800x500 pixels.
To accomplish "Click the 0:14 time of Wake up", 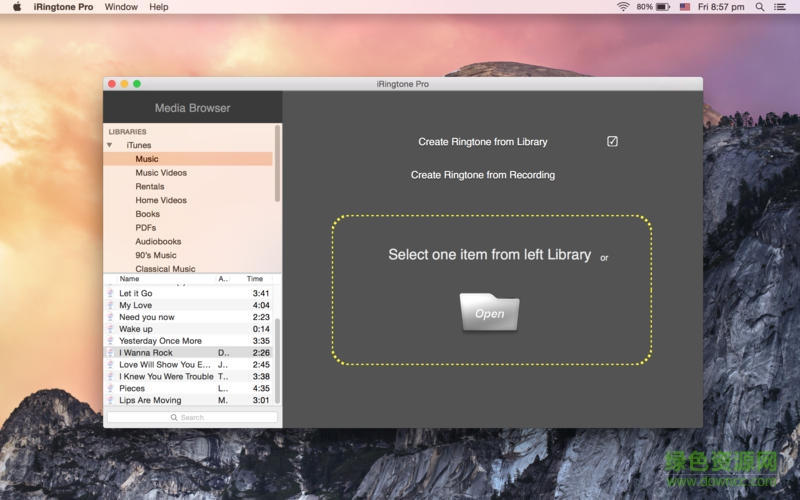I will (x=261, y=329).
